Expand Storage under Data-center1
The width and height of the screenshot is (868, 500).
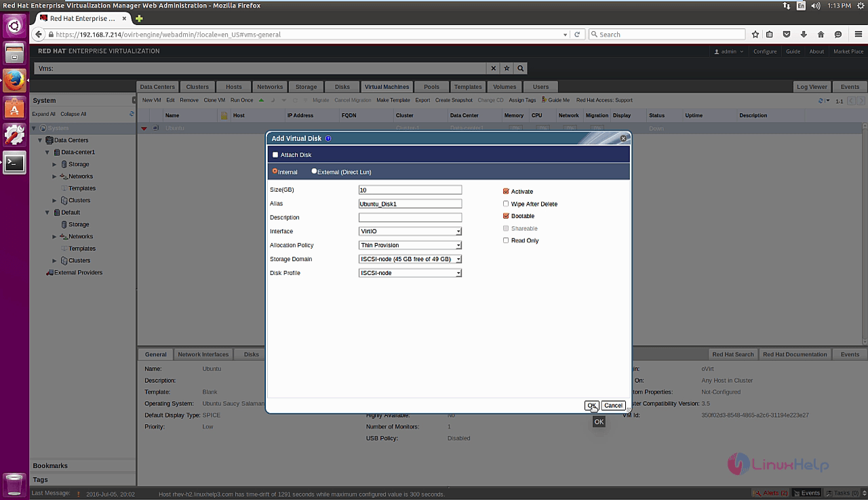[x=55, y=165]
